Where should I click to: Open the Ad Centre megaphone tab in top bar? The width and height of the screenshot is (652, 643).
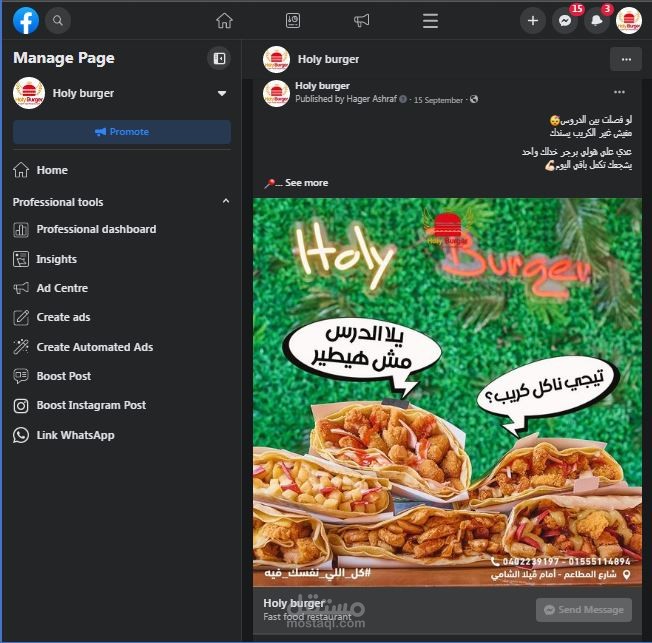361,20
